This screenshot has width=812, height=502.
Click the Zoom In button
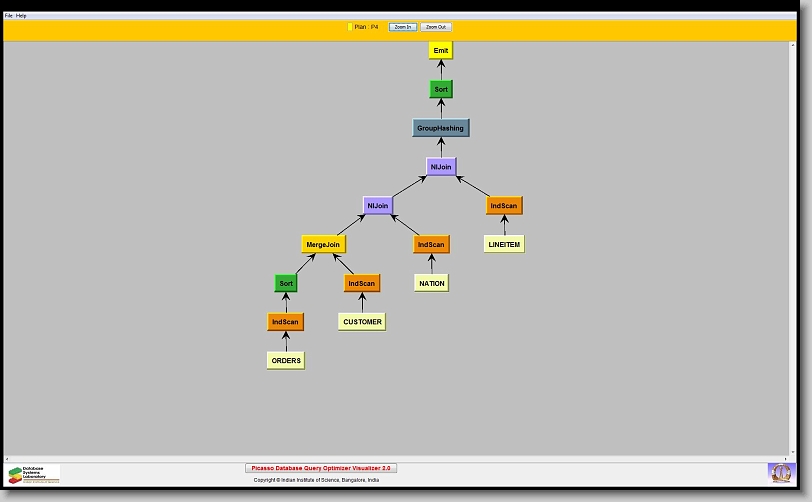coord(402,27)
